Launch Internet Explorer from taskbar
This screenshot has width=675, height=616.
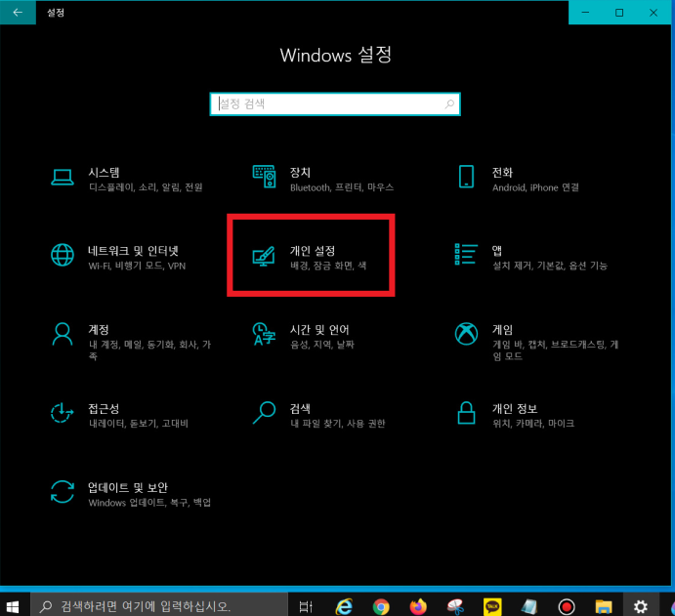pyautogui.click(x=344, y=607)
